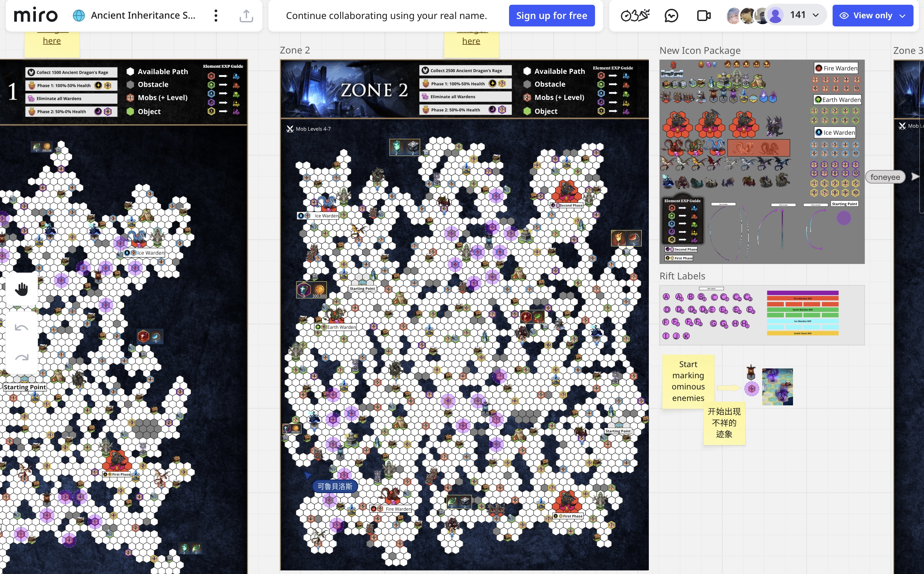Open the activities timer icon

click(635, 16)
